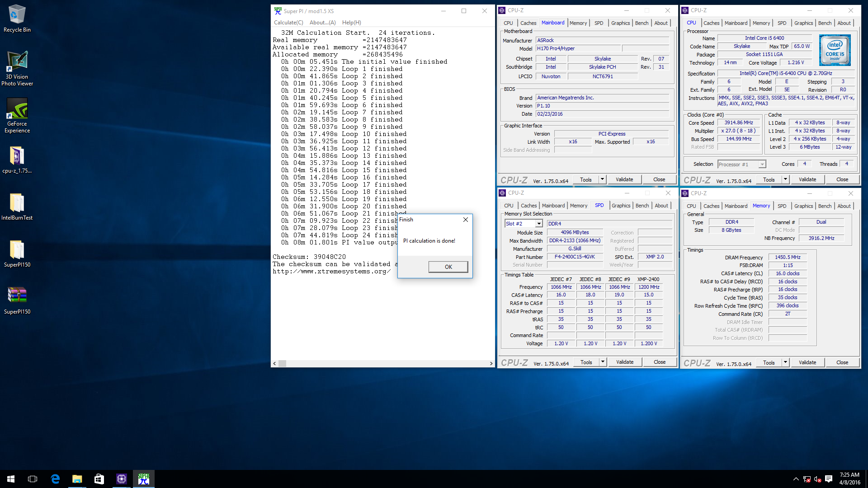The width and height of the screenshot is (868, 488).
Task: Click the H170 Pro4/Hyper model field
Action: (x=578, y=48)
